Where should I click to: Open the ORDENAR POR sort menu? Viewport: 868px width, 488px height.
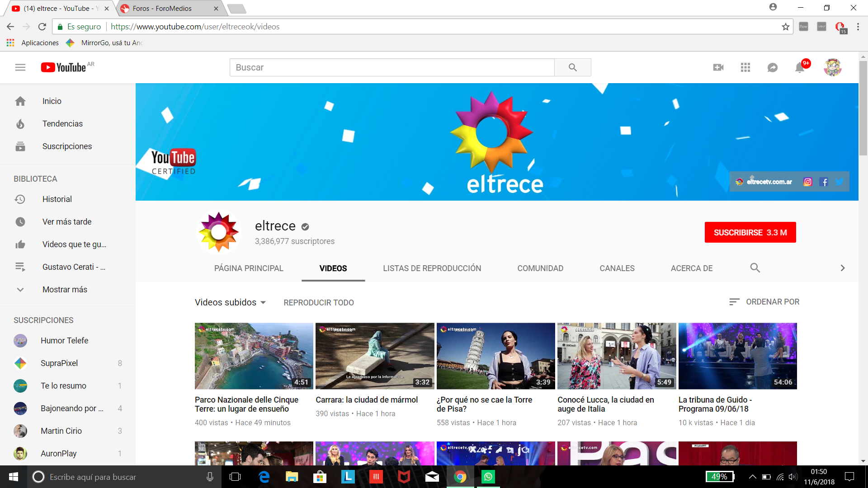764,302
